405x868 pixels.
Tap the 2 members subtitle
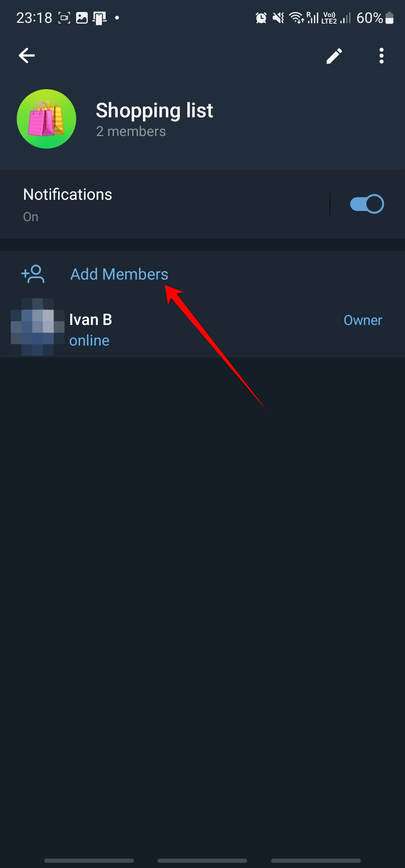(131, 132)
